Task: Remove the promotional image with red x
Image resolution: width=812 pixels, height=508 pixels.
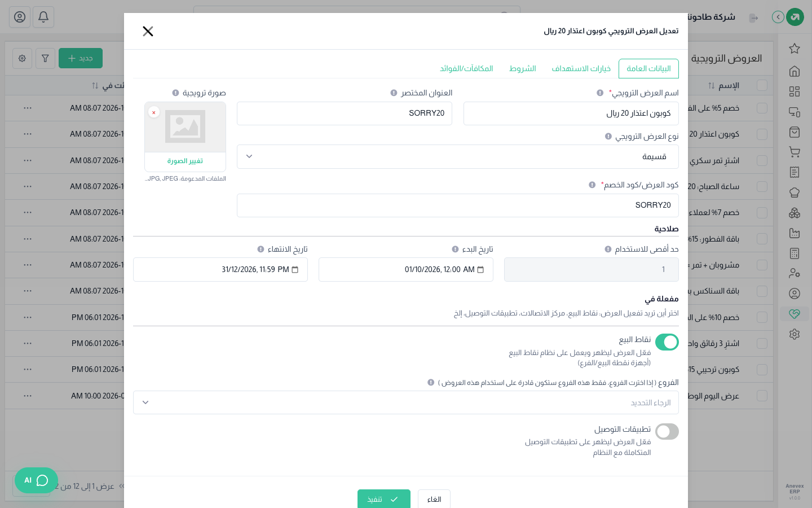Action: pos(154,112)
